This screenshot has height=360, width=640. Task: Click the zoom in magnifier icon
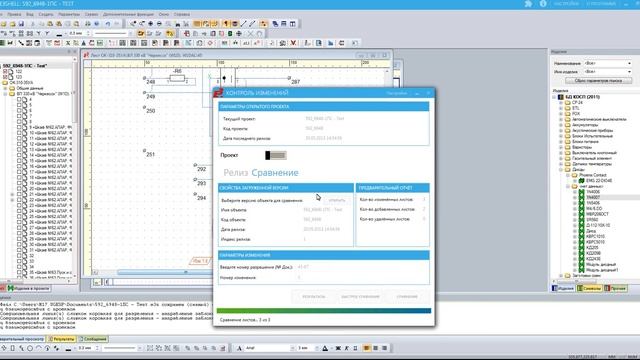[151, 24]
